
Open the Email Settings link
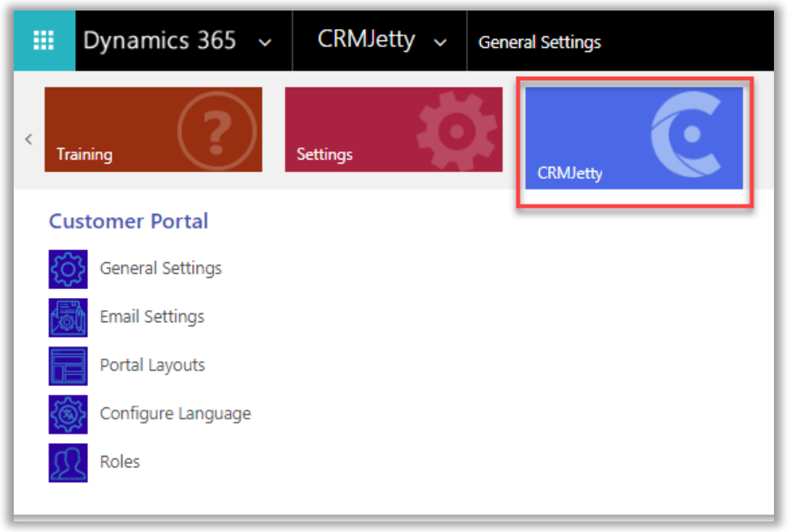pyautogui.click(x=152, y=317)
